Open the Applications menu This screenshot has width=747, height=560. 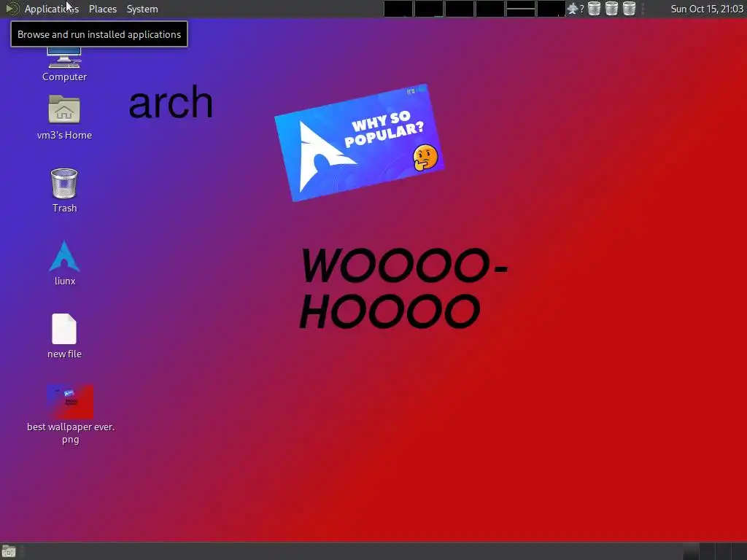pyautogui.click(x=52, y=9)
